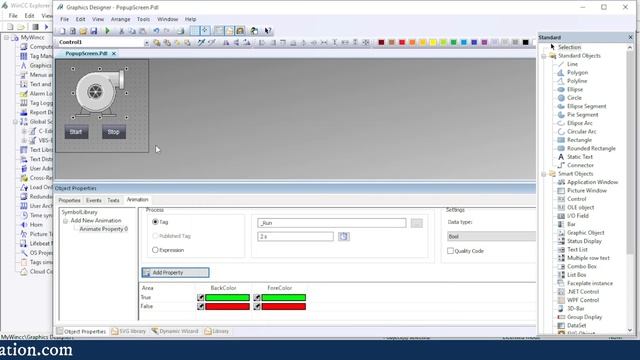Click the Start button on the canvas

[x=76, y=132]
